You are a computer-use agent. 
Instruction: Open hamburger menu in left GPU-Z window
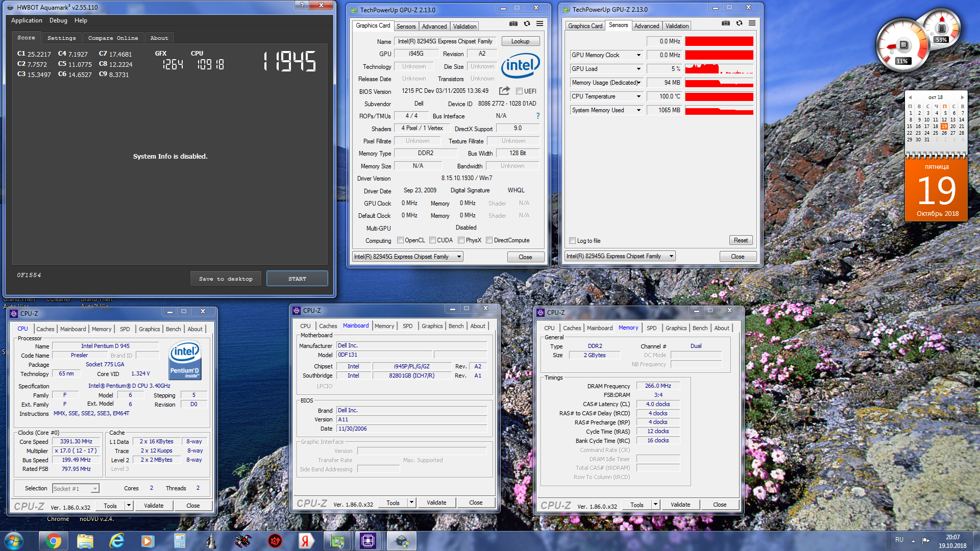540,24
